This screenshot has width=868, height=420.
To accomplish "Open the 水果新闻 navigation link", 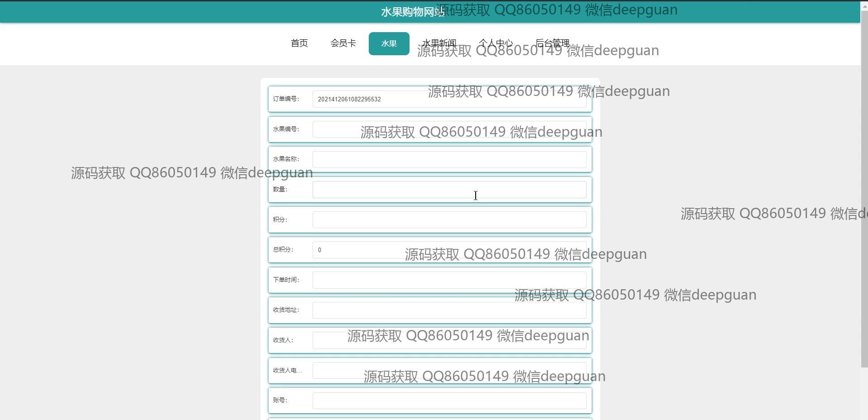I will 439,43.
